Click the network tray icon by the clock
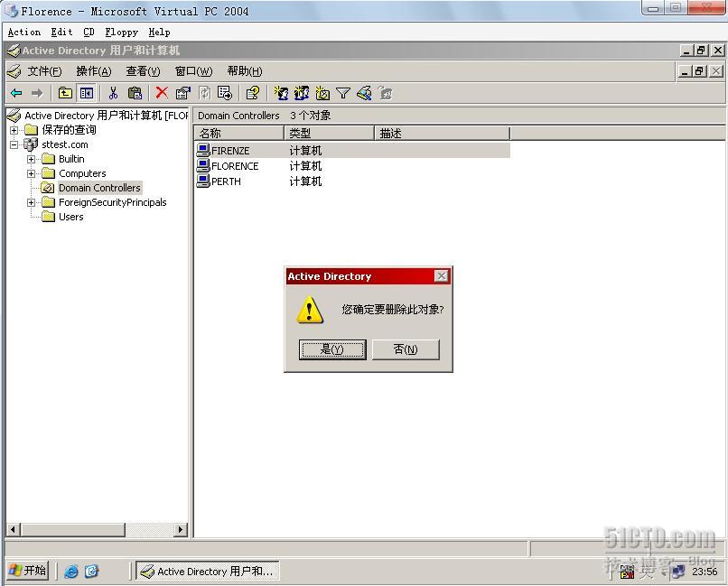 (678, 572)
